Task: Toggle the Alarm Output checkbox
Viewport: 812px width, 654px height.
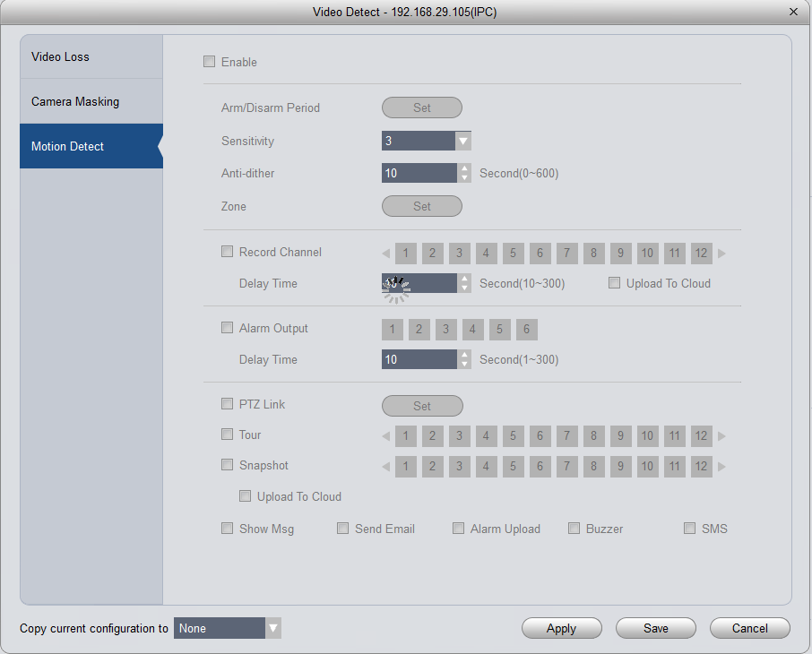Action: 227,328
